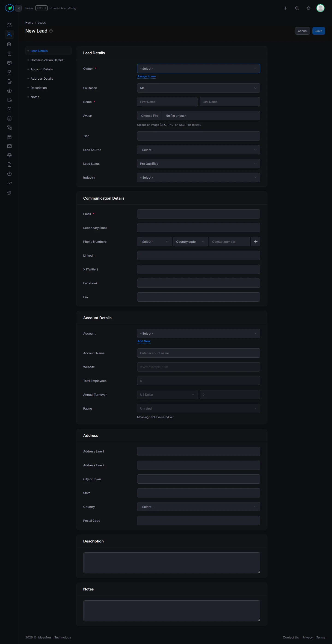332x644 pixels.
Task: Open the Industry dropdown
Action: point(199,177)
